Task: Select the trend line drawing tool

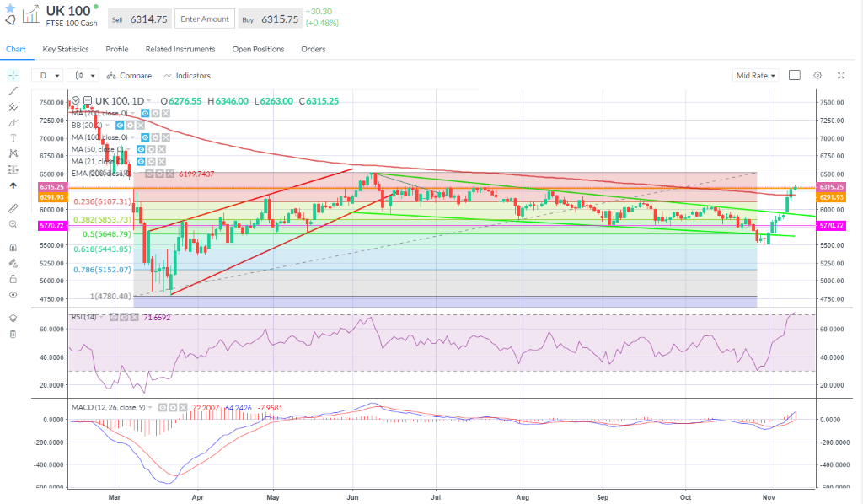Action: point(13,91)
